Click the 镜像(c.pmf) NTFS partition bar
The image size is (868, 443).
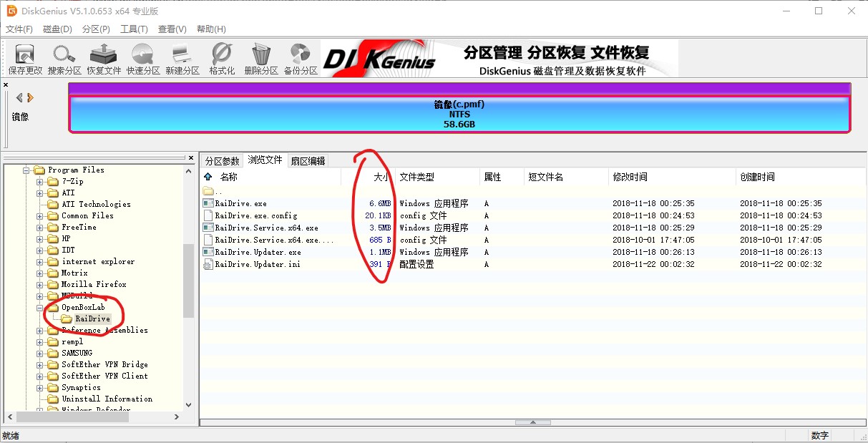[459, 114]
